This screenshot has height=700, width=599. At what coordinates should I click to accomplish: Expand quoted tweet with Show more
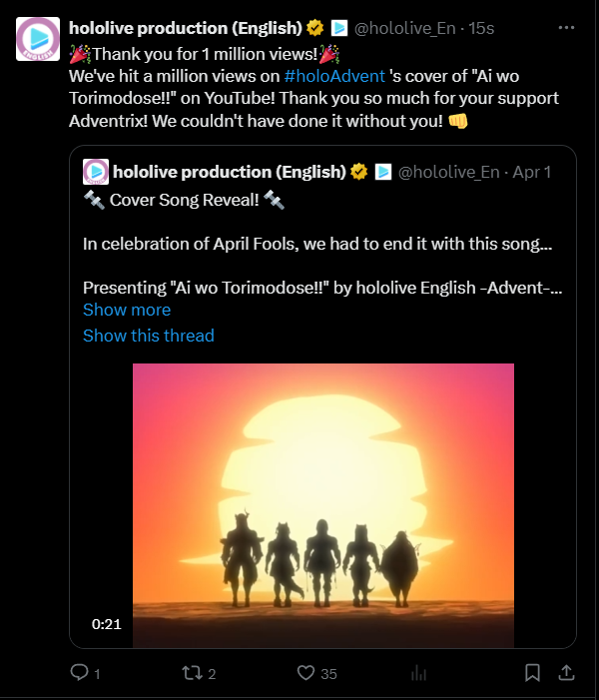tap(127, 310)
